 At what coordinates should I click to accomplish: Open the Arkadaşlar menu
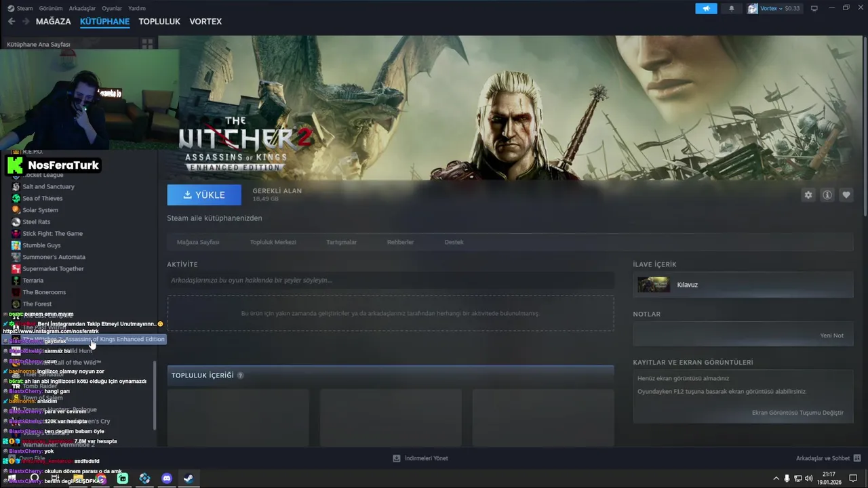pyautogui.click(x=82, y=8)
